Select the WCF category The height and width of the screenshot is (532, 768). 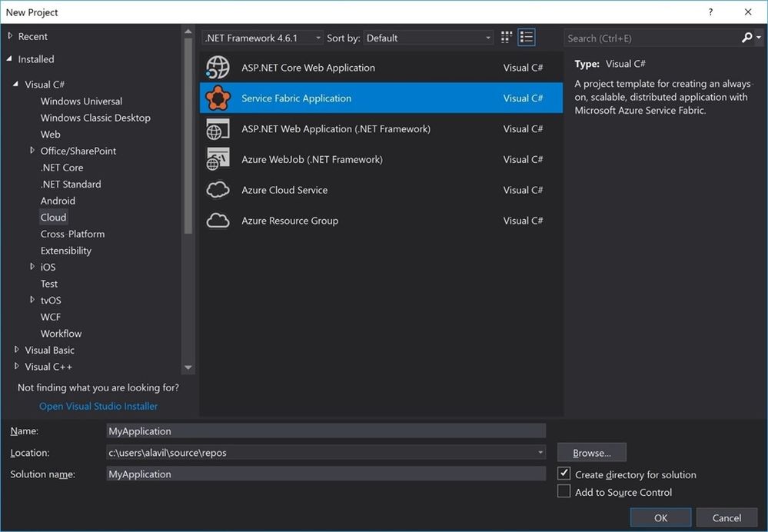point(51,317)
